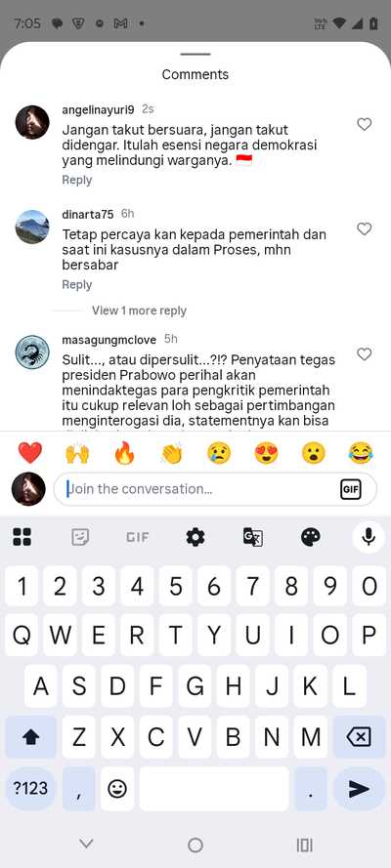Screen dimensions: 391x868
Task: Insert fire emoji reaction
Action: tap(124, 453)
